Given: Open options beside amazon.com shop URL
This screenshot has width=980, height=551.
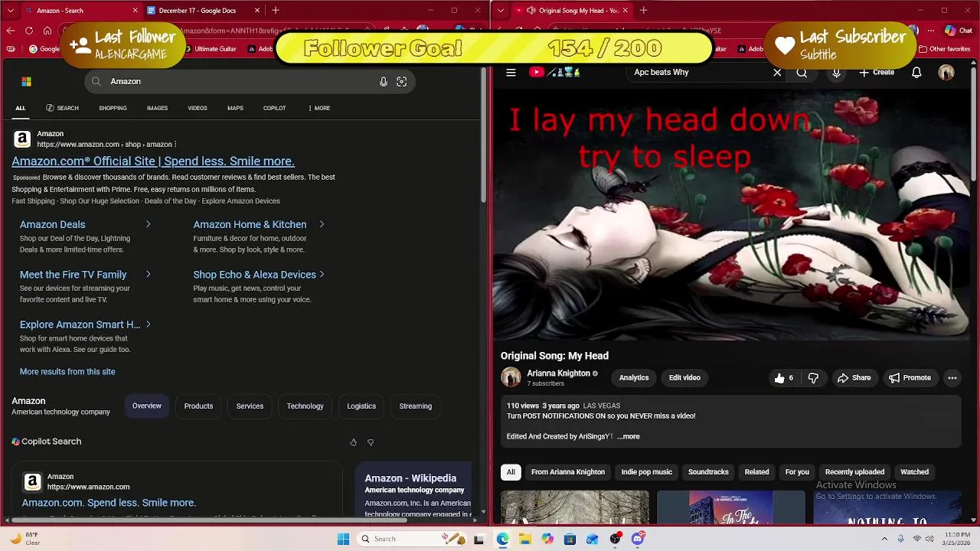Looking at the screenshot, I should pos(175,145).
